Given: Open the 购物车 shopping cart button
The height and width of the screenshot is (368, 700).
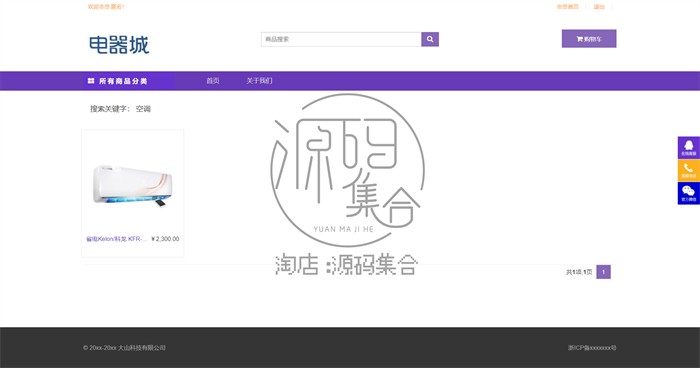Looking at the screenshot, I should [x=589, y=39].
